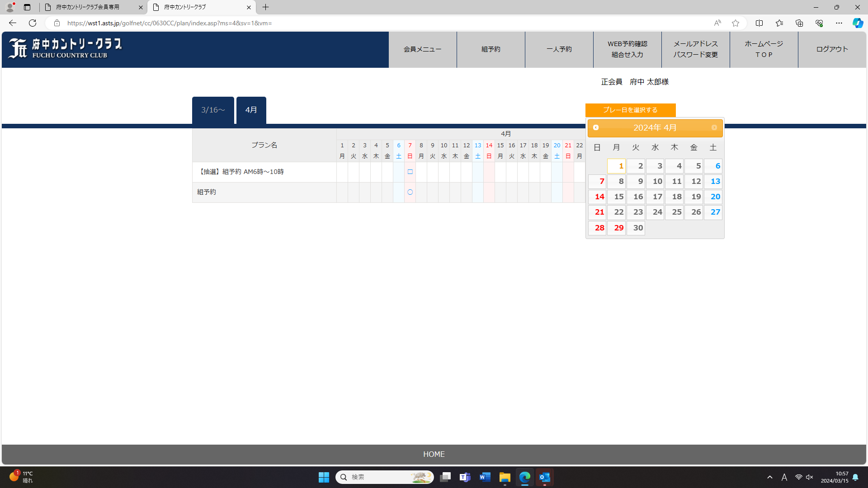This screenshot has width=868, height=488.
Task: Click the browser address bar URL
Action: tap(170, 23)
